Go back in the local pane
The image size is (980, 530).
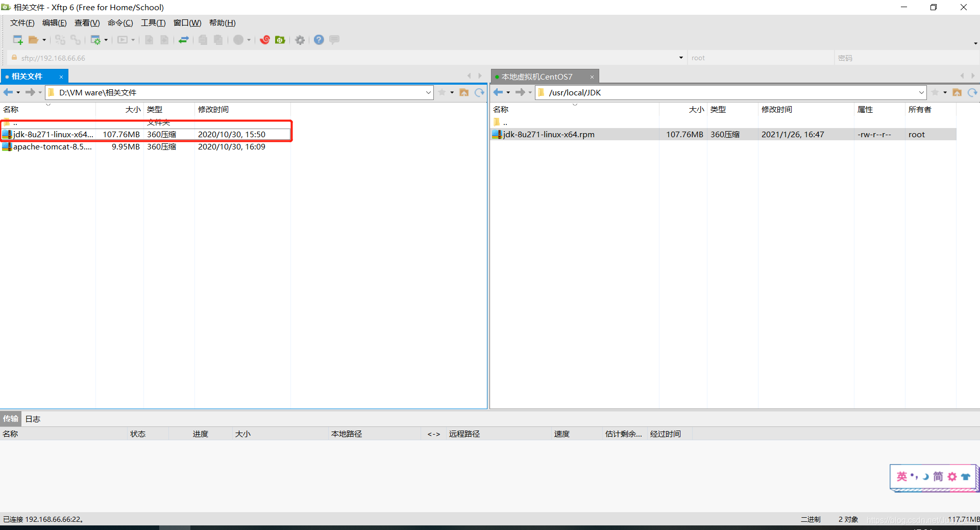(8, 92)
